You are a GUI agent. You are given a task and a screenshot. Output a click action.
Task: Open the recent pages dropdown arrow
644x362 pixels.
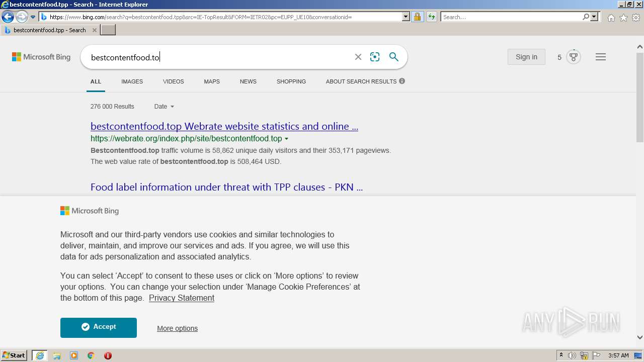(x=33, y=17)
